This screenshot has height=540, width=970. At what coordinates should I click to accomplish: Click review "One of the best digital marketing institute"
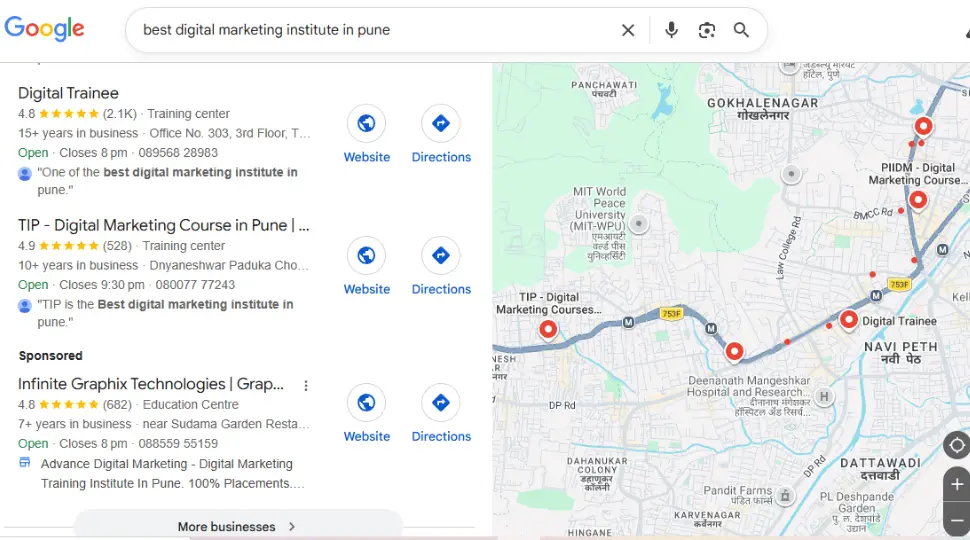[x=167, y=181]
